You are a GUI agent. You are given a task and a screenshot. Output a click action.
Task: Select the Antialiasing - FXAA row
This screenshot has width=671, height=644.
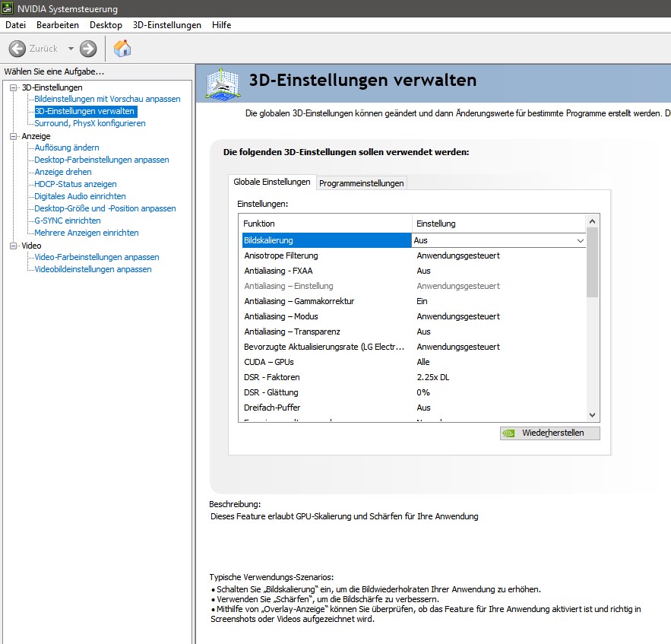414,271
